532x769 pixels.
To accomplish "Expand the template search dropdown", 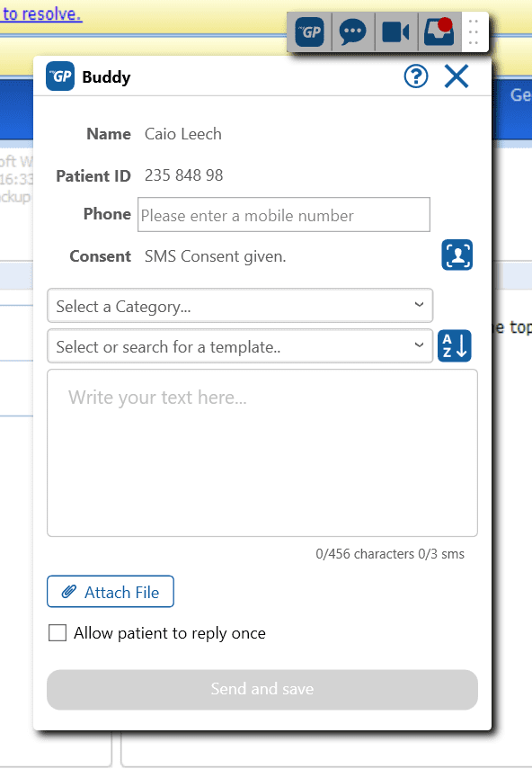I will (x=240, y=345).
